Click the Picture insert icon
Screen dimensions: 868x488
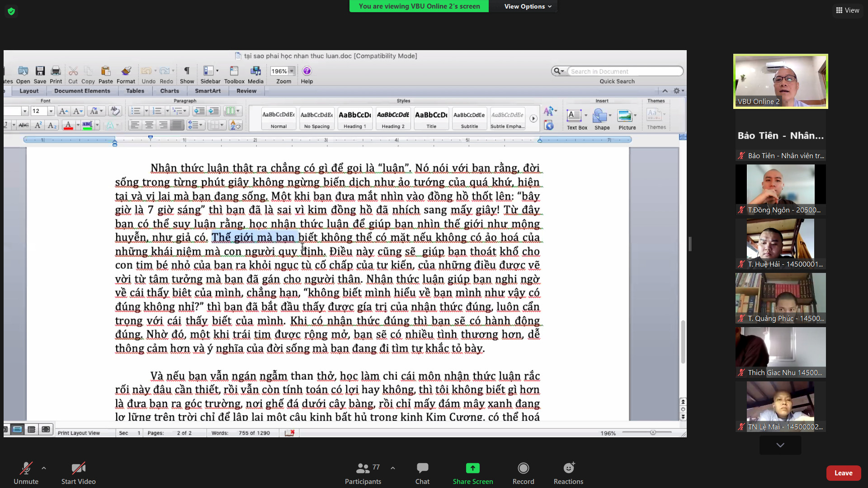click(625, 116)
